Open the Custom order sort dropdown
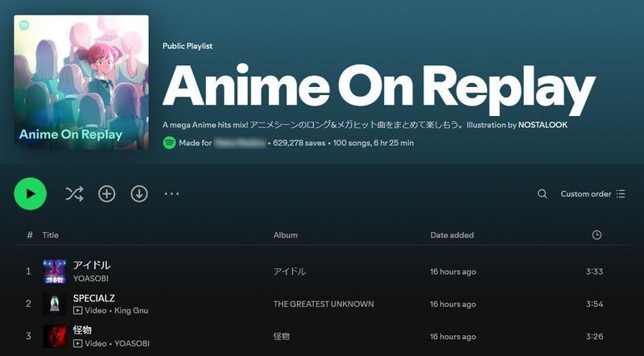Viewport: 644px width, 356px height. coord(592,194)
